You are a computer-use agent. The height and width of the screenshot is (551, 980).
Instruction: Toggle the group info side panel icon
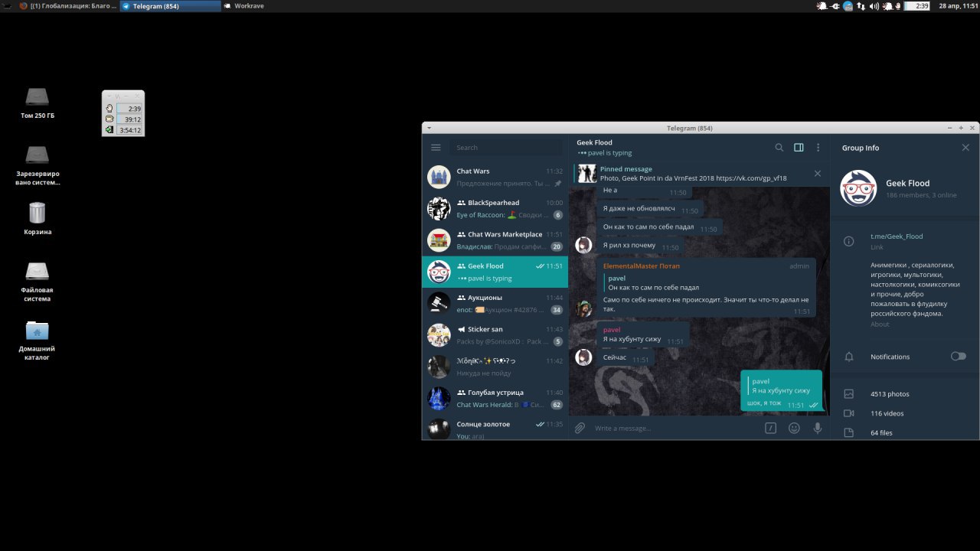pyautogui.click(x=799, y=148)
